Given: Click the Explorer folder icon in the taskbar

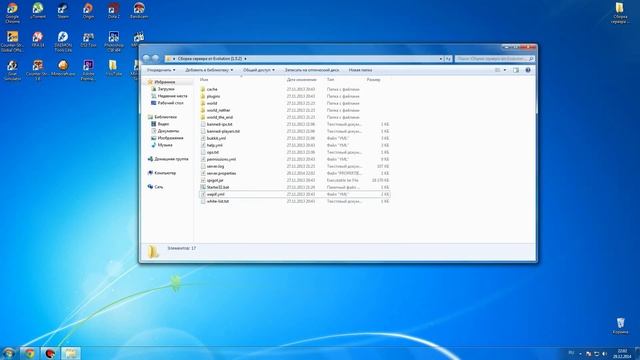Looking at the screenshot, I should [x=71, y=353].
